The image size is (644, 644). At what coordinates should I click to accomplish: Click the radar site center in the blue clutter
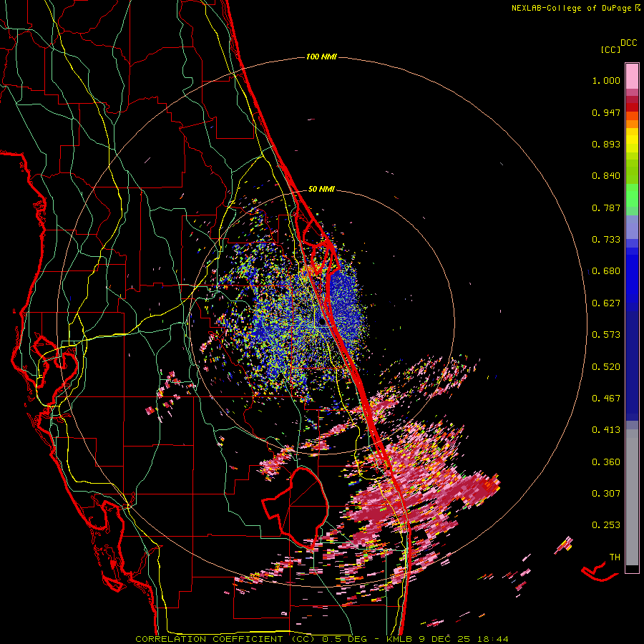point(322,322)
